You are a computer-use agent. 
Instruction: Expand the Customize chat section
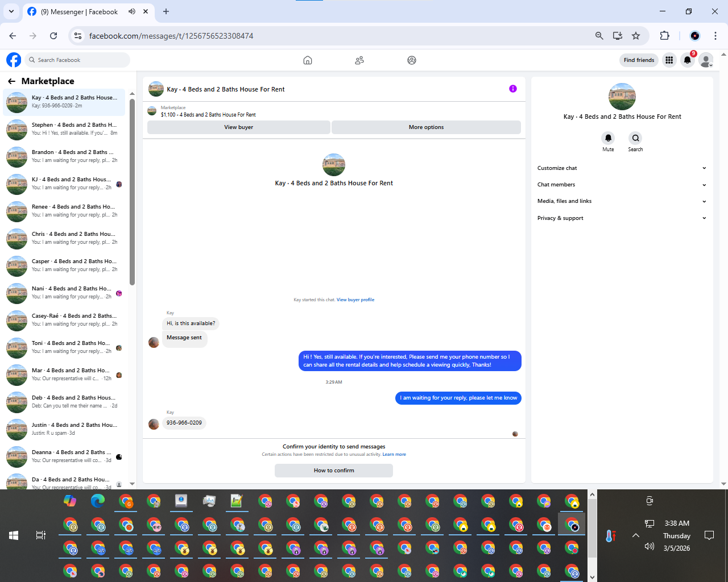click(x=622, y=168)
